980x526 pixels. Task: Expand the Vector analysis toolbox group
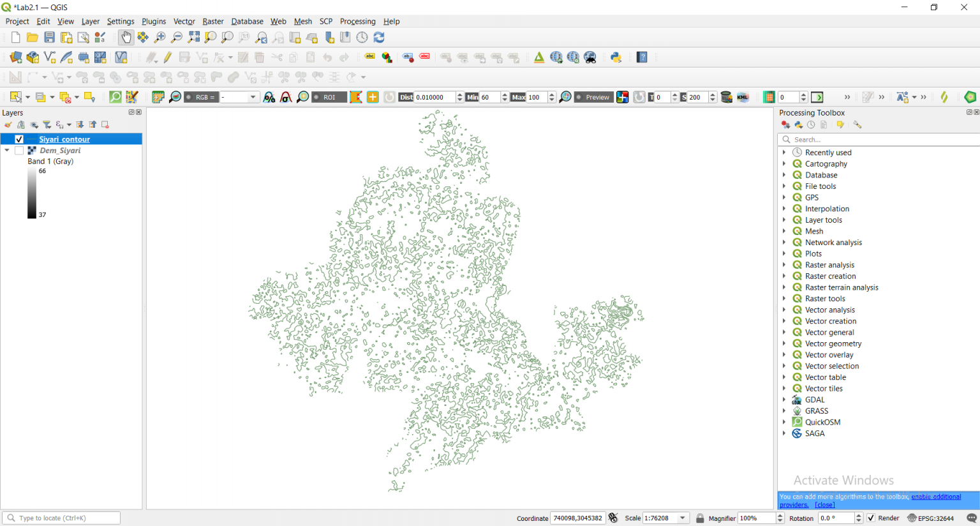[x=784, y=310]
